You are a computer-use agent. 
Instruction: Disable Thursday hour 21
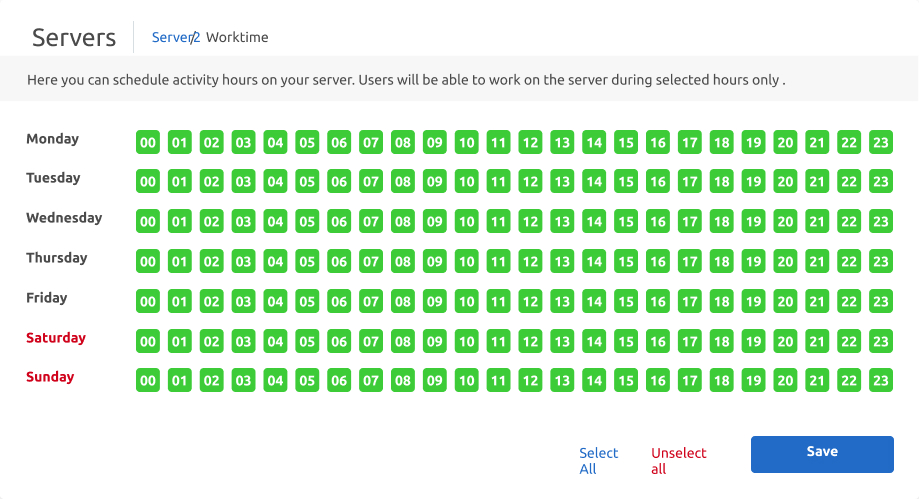click(x=816, y=261)
